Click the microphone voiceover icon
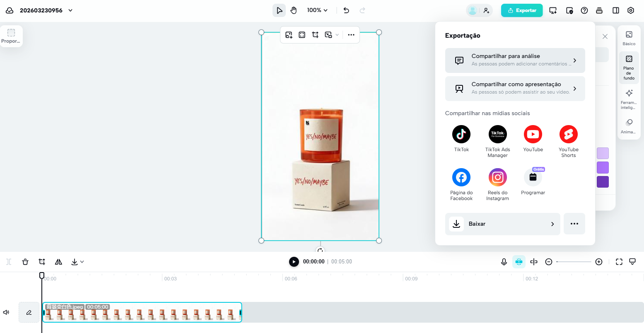 pos(504,262)
